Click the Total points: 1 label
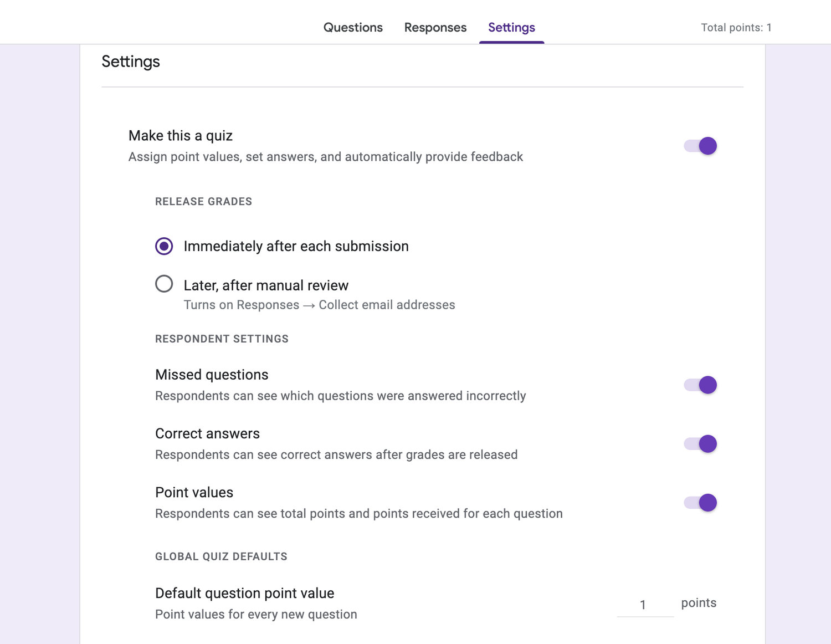Image resolution: width=831 pixels, height=644 pixels. (736, 27)
